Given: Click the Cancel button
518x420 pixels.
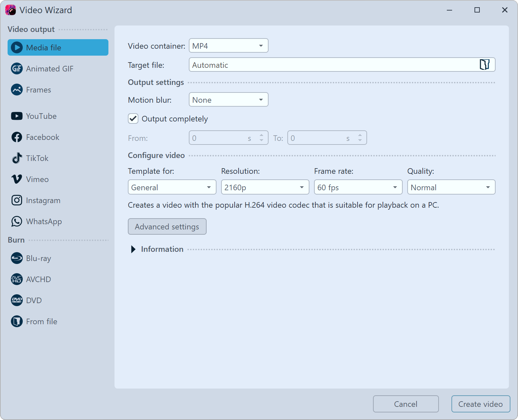Looking at the screenshot, I should pyautogui.click(x=406, y=404).
